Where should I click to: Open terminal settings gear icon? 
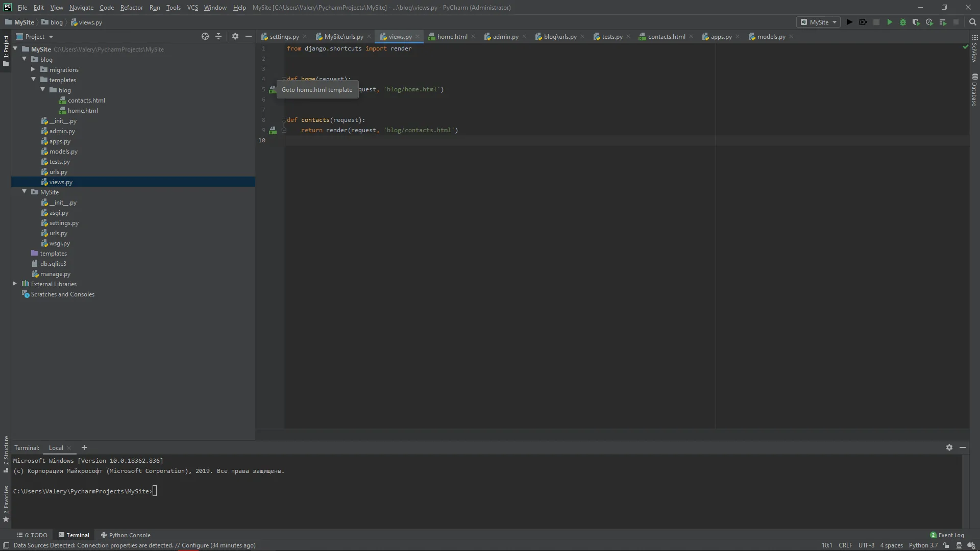tap(949, 447)
